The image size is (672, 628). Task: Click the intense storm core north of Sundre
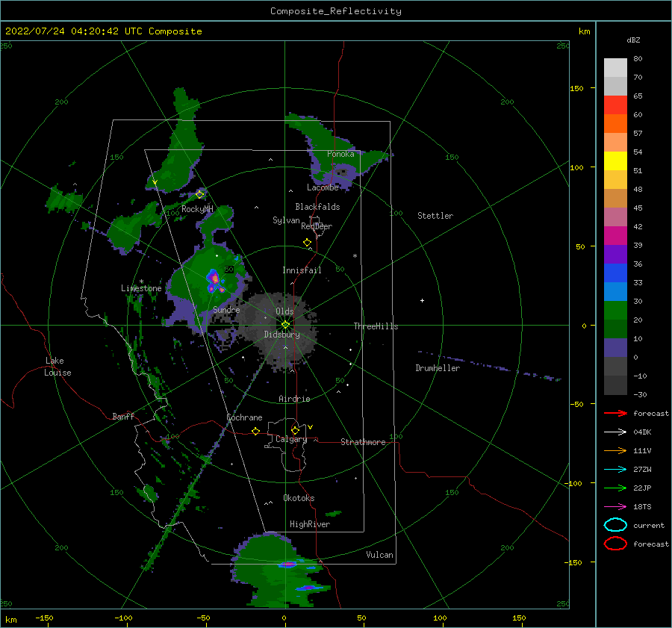click(x=214, y=282)
